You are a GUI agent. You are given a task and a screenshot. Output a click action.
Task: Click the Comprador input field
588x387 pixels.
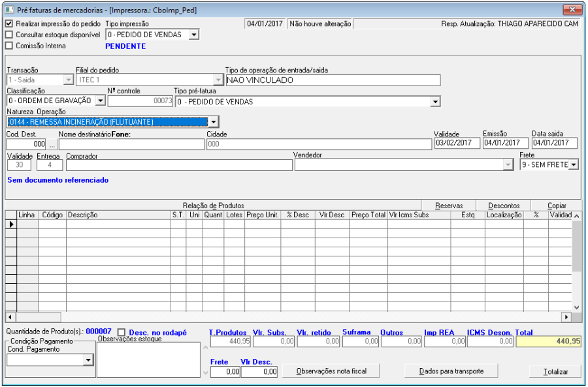179,165
